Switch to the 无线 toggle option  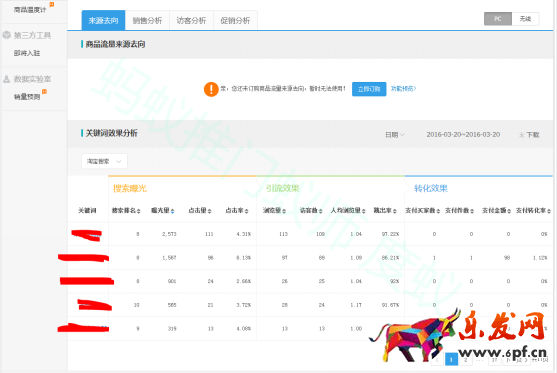coord(525,19)
